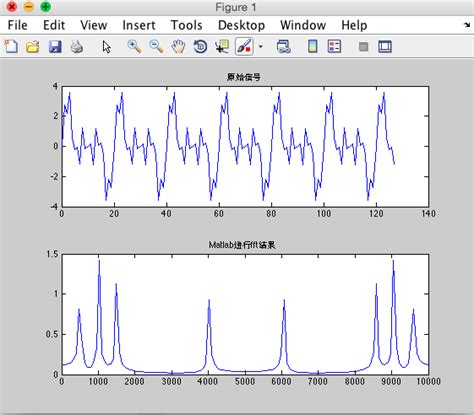The height and width of the screenshot is (415, 474).
Task: Insert a colorbar via toolbar icon
Action: pyautogui.click(x=312, y=46)
